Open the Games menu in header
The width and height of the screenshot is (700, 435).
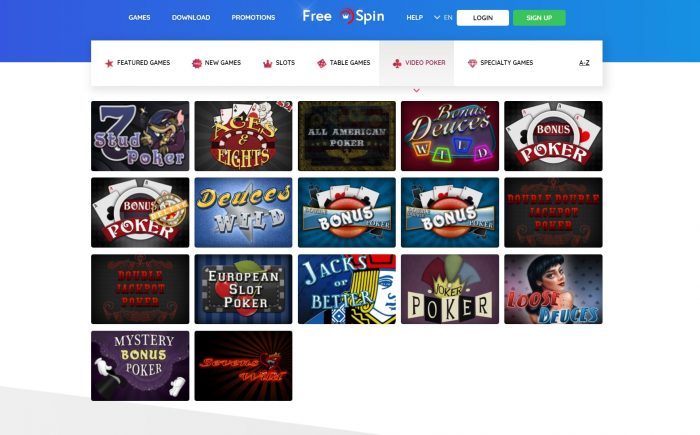click(x=139, y=17)
